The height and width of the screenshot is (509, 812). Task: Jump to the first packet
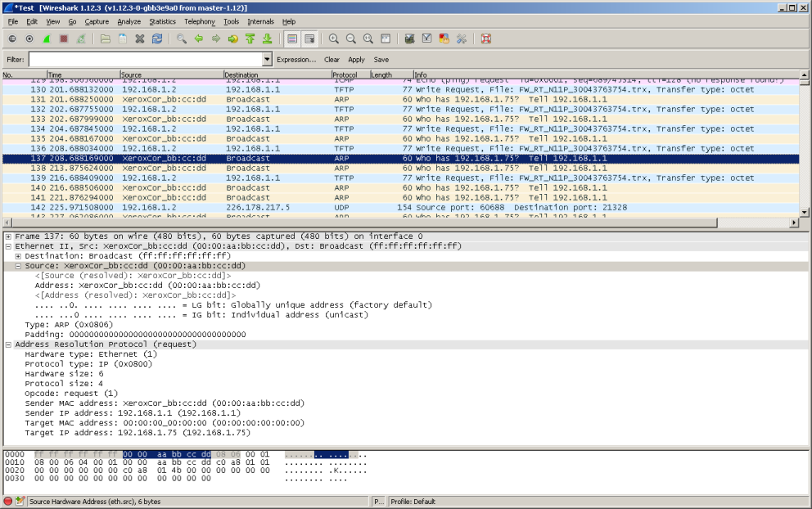(x=250, y=38)
